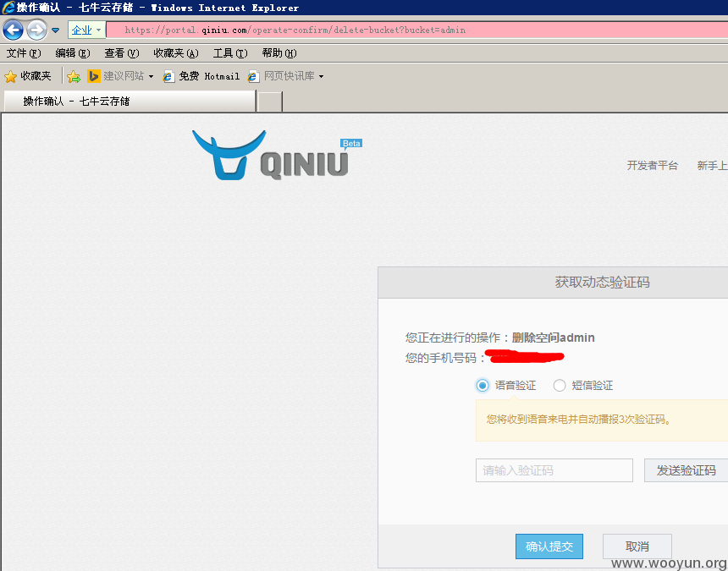Viewport: 728px width, 571px height.
Task: Click the 删除空间admin operation text
Action: coord(553,338)
